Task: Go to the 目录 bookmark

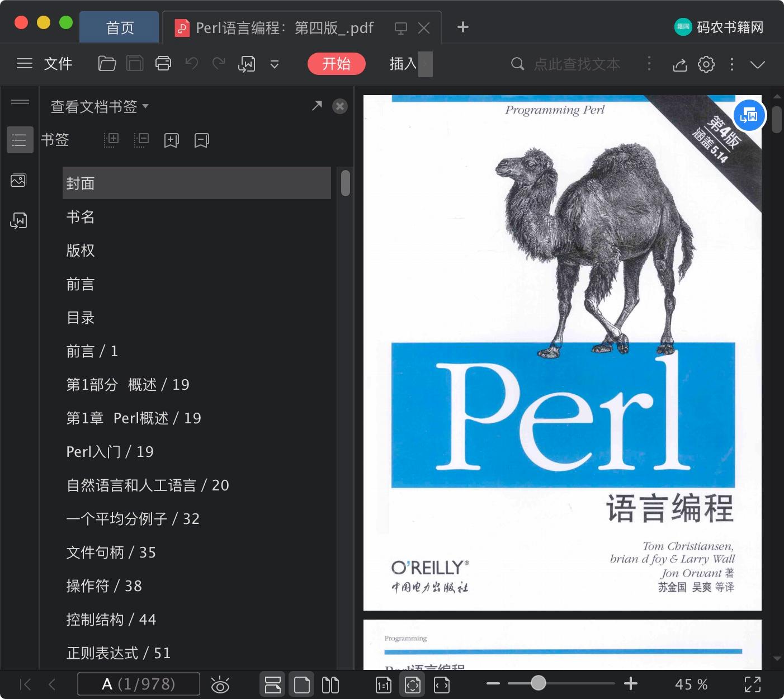Action: click(x=81, y=318)
